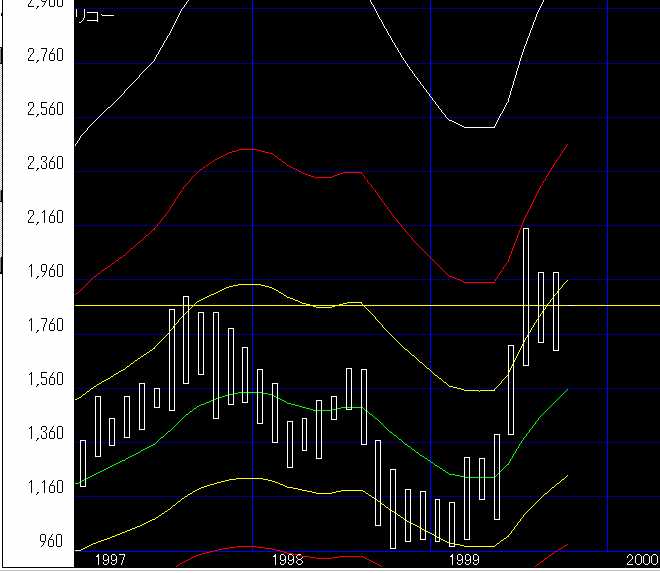Click the 960 price axis label
This screenshot has height=573, width=660.
coord(50,541)
